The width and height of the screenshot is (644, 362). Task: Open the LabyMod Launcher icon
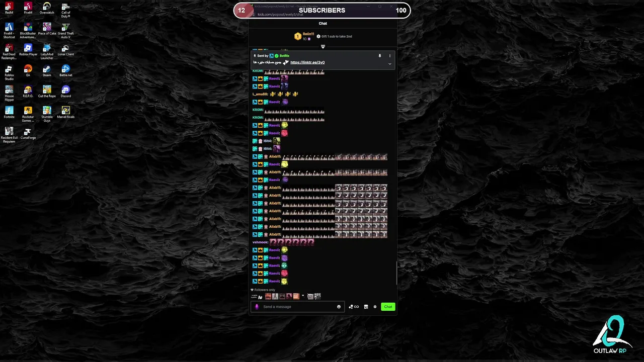click(x=47, y=52)
